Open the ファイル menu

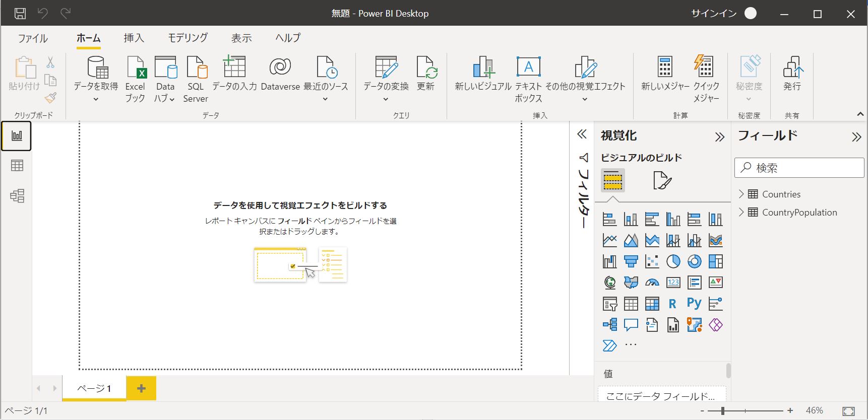(x=33, y=38)
